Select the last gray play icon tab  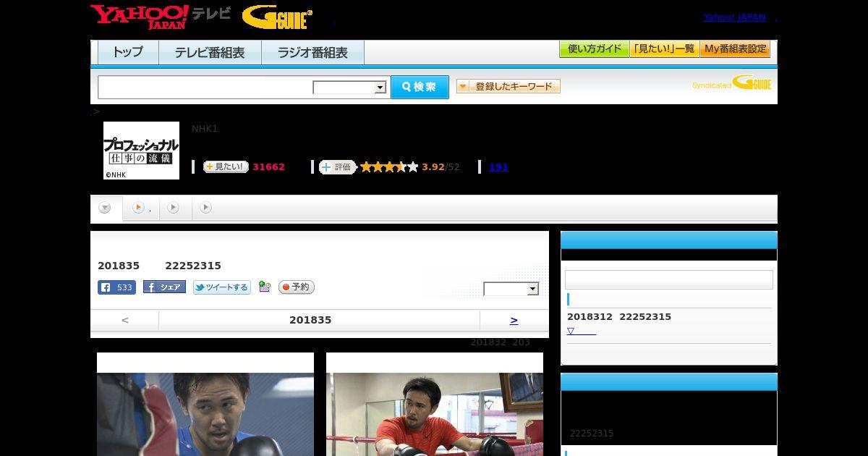tap(206, 208)
